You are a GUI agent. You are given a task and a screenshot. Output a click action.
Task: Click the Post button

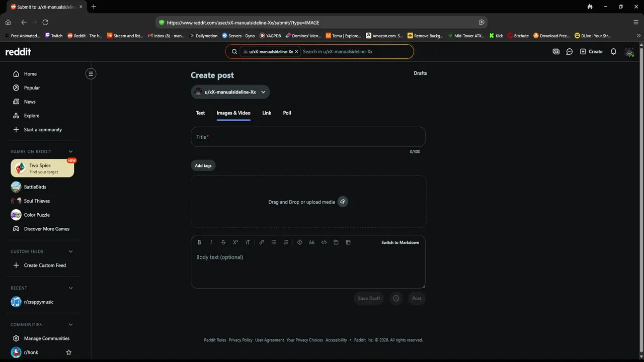point(417,298)
